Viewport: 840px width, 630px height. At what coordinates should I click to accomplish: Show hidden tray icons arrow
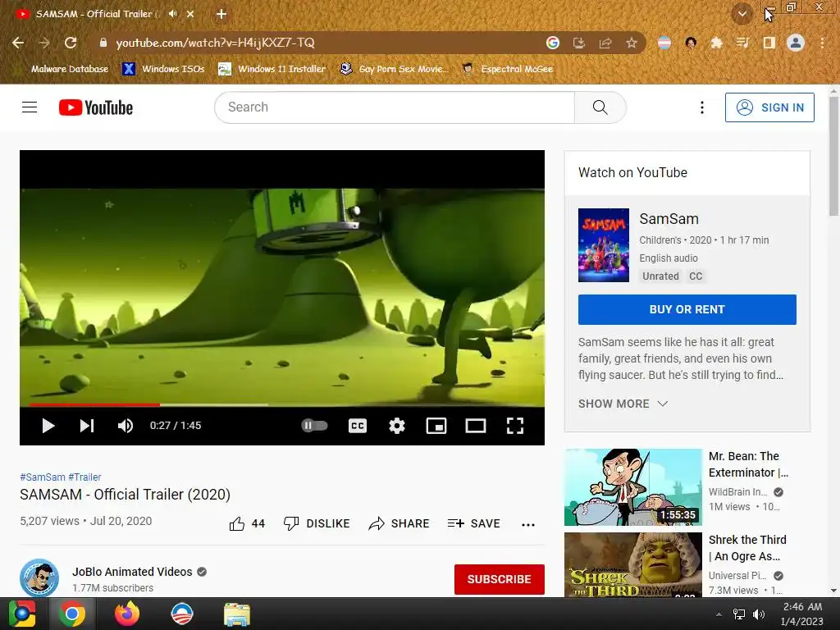(x=719, y=614)
